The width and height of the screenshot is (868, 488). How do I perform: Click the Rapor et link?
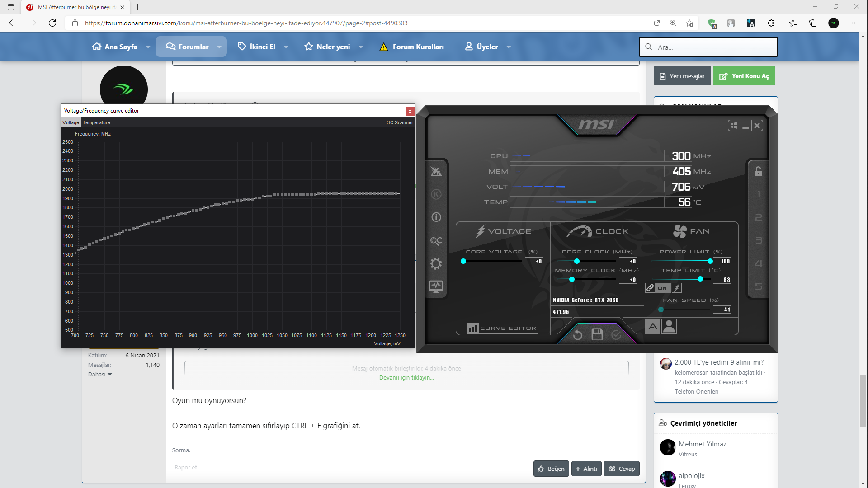click(x=186, y=467)
